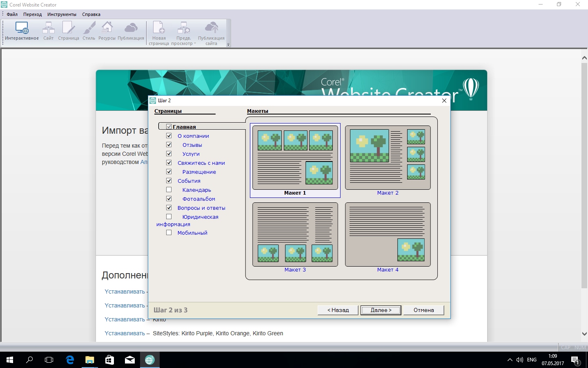
Task: Click the Публикация cloud icon
Action: [x=131, y=31]
